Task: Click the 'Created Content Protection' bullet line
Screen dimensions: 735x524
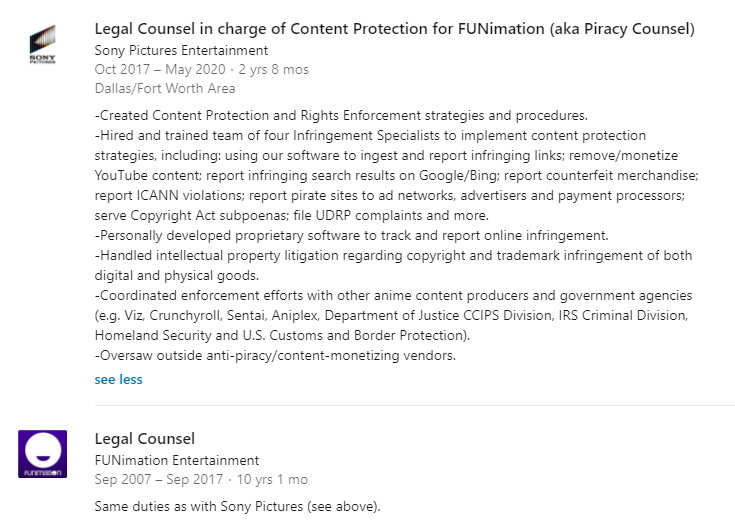Action: coord(341,116)
